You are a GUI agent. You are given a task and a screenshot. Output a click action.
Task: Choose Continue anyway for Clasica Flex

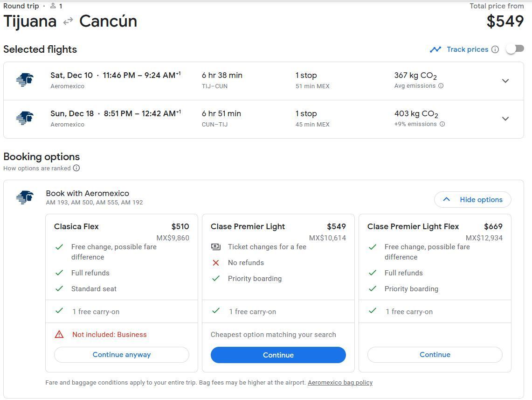122,355
